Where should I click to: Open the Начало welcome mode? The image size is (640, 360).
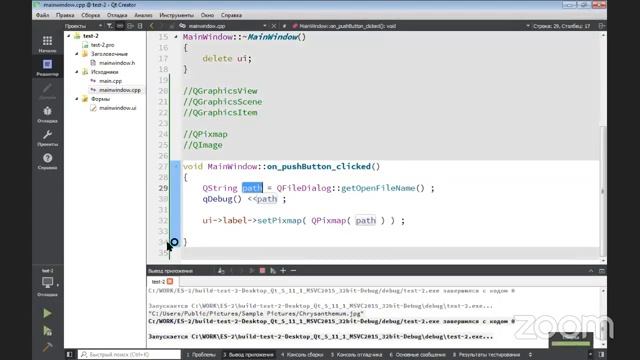[47, 44]
